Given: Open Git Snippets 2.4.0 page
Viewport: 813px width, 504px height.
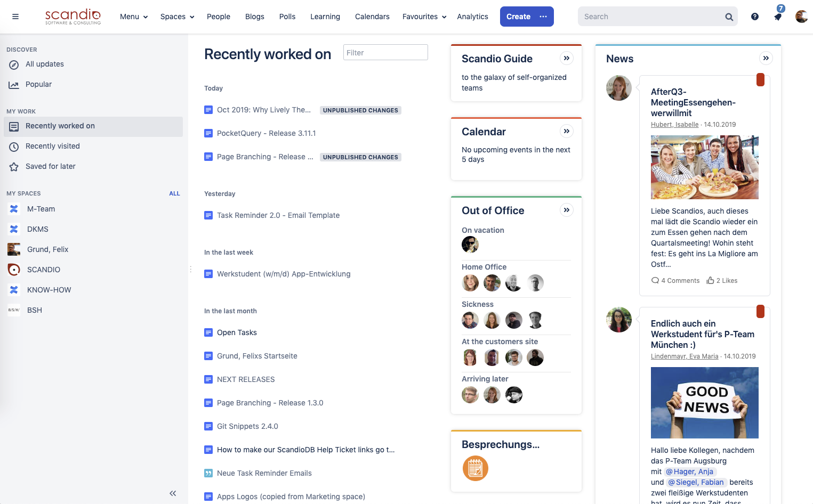Looking at the screenshot, I should tap(247, 426).
